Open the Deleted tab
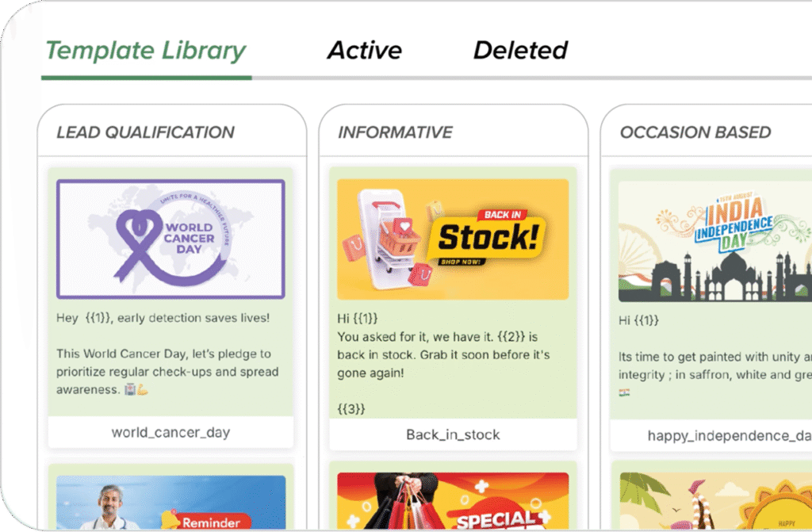 [520, 51]
